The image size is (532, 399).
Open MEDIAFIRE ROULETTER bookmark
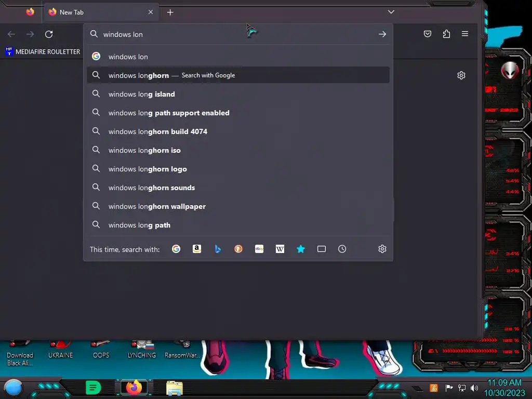pyautogui.click(x=43, y=51)
